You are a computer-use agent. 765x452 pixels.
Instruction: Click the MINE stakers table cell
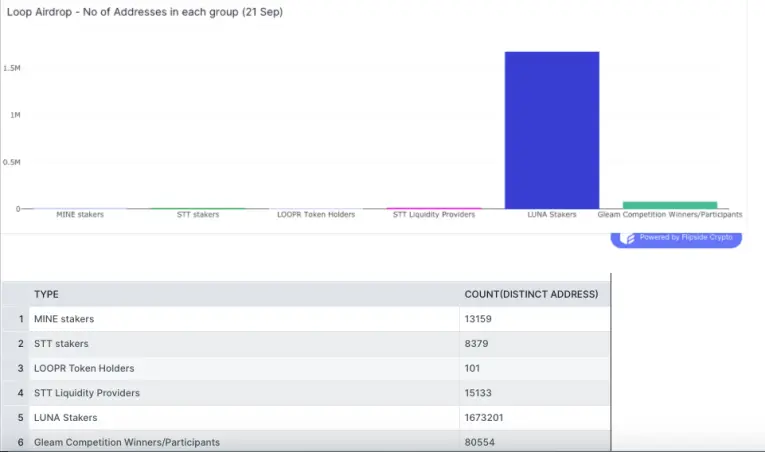[x=244, y=319]
